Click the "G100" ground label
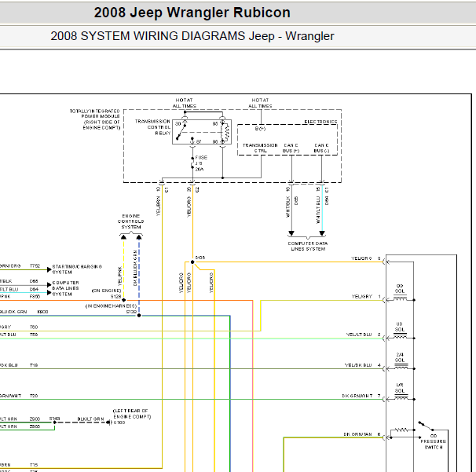The image size is (476, 472). pyautogui.click(x=119, y=423)
